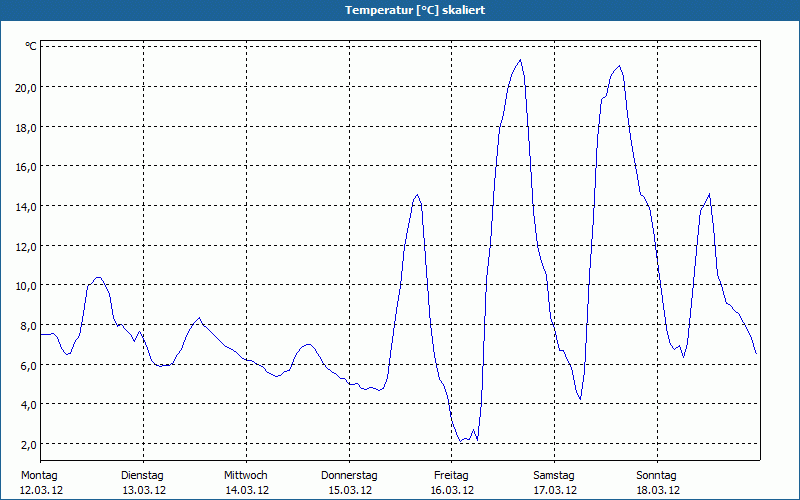Select the 8,0 y-axis label

click(x=29, y=326)
